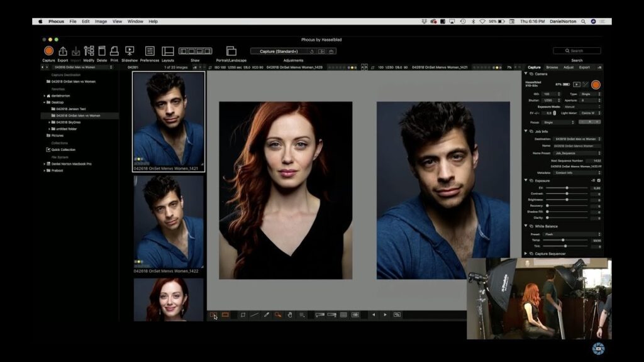The height and width of the screenshot is (362, 644).
Task: Toggle the grid overlay icon
Action: 343,315
